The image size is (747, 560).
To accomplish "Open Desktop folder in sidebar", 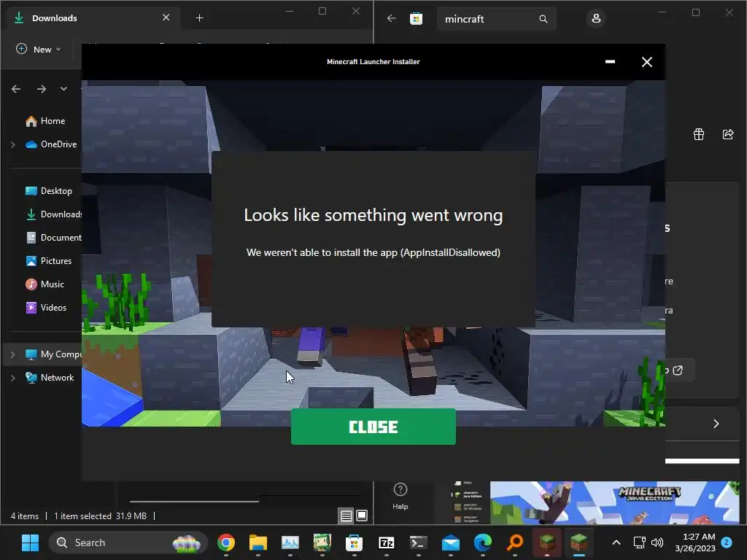I will (x=49, y=191).
